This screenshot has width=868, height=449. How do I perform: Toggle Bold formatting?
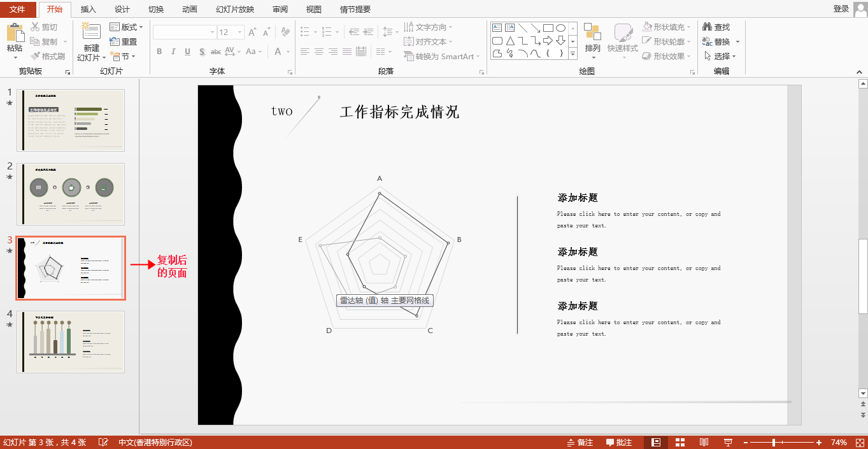[x=159, y=52]
